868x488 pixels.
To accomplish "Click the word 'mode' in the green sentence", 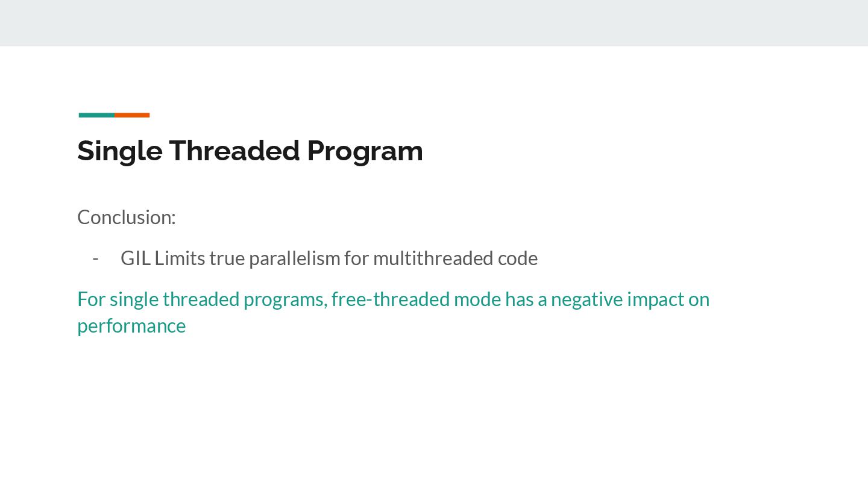I will tap(477, 299).
